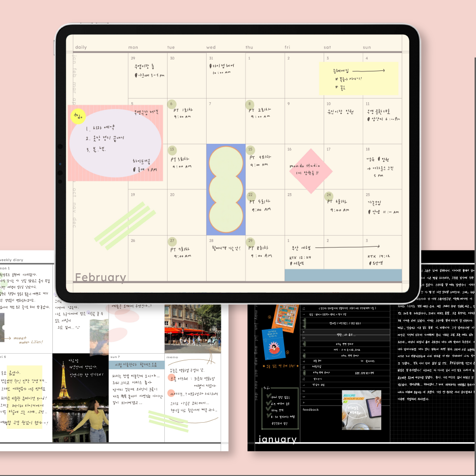476x476 pixels.
Task: Check the "iPad 영상 업로드" to-do item
Action: (x=268, y=396)
